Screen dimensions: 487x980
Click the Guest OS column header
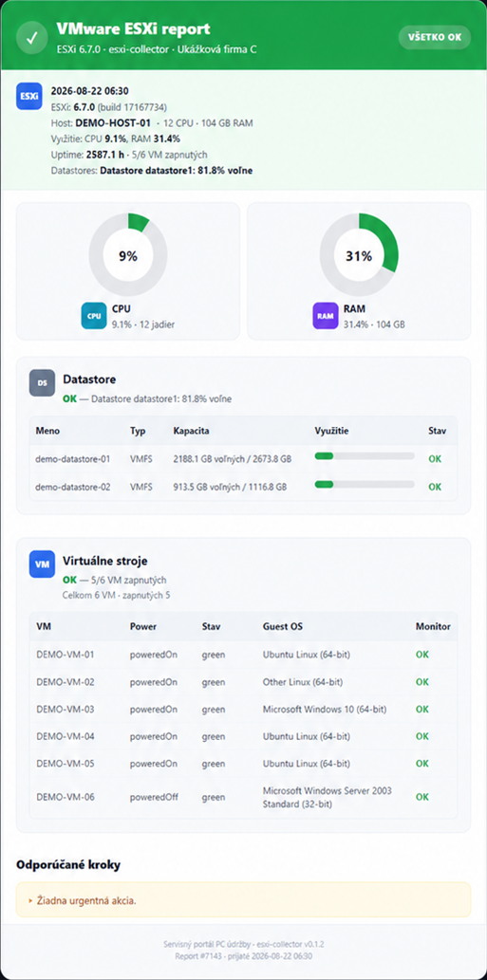(x=283, y=626)
